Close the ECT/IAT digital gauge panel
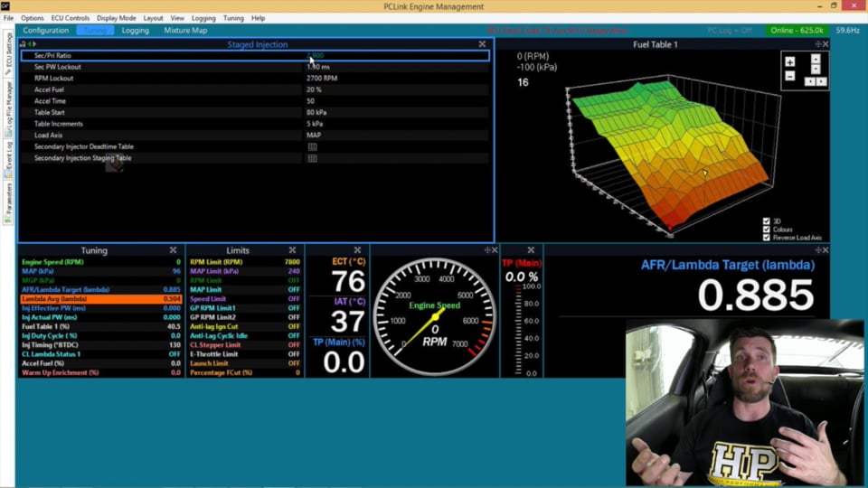Image resolution: width=868 pixels, height=488 pixels. tap(358, 250)
